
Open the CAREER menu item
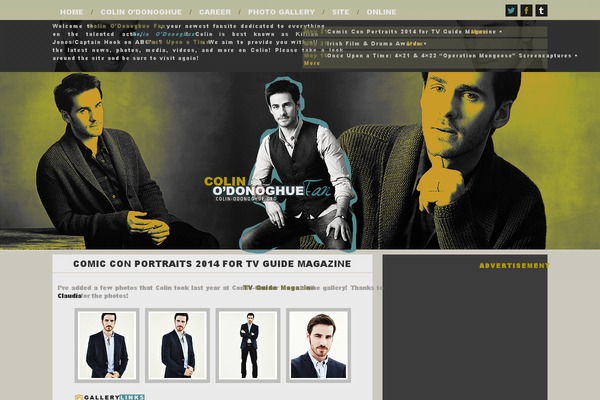[x=215, y=12]
